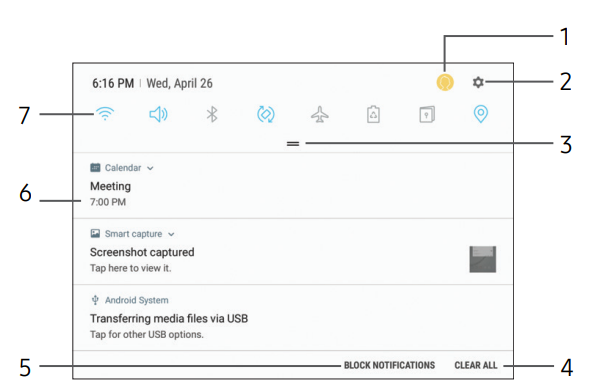Tap the 'Tap here to view it.' text
The width and height of the screenshot is (603, 388).
[130, 268]
